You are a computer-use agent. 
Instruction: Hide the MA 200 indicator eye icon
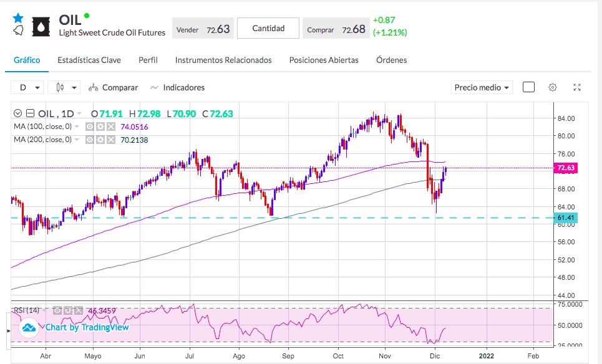89,140
